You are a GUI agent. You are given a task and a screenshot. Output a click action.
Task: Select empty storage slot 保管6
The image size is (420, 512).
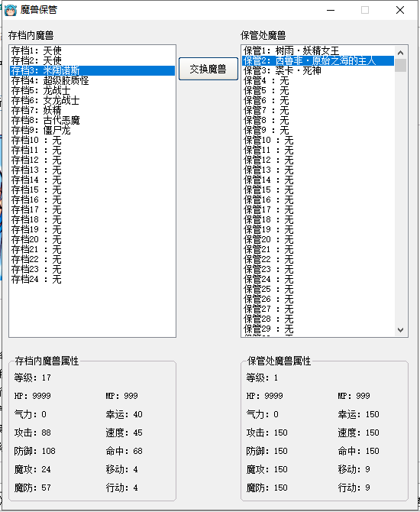318,101
